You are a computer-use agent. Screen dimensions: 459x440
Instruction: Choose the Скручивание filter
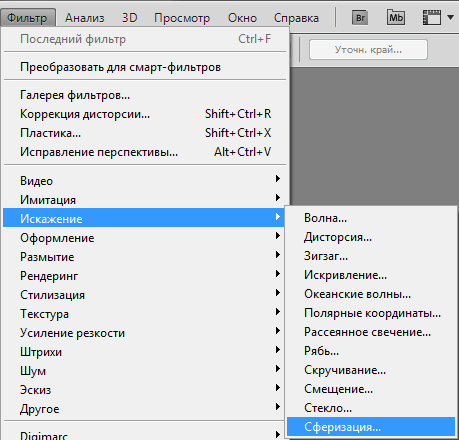click(x=371, y=370)
